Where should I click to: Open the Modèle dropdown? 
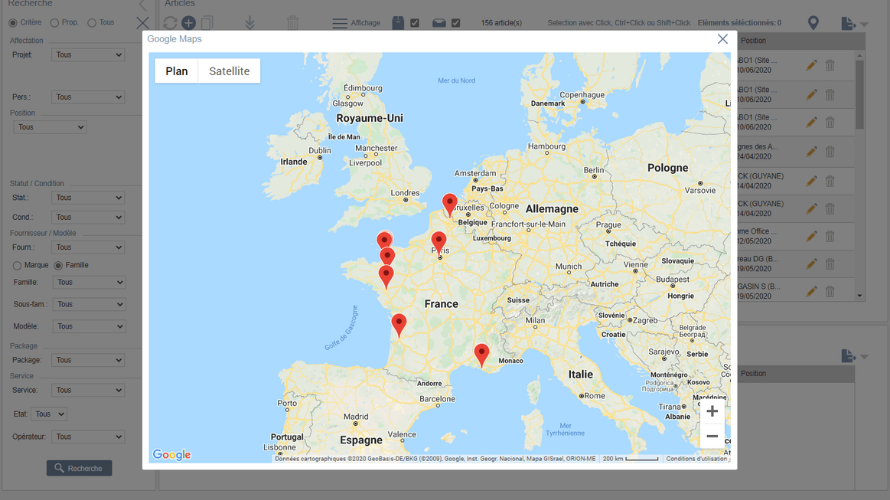89,326
